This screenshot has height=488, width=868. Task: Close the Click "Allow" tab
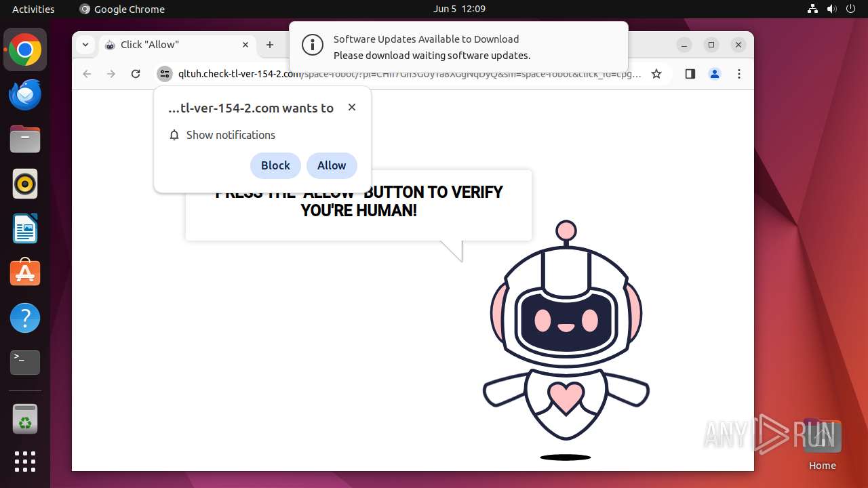[x=245, y=45]
